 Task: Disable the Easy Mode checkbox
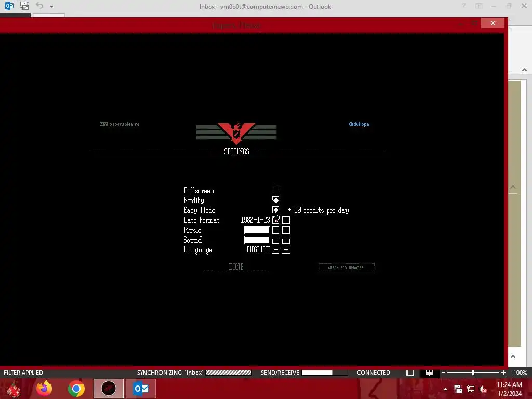tap(276, 210)
